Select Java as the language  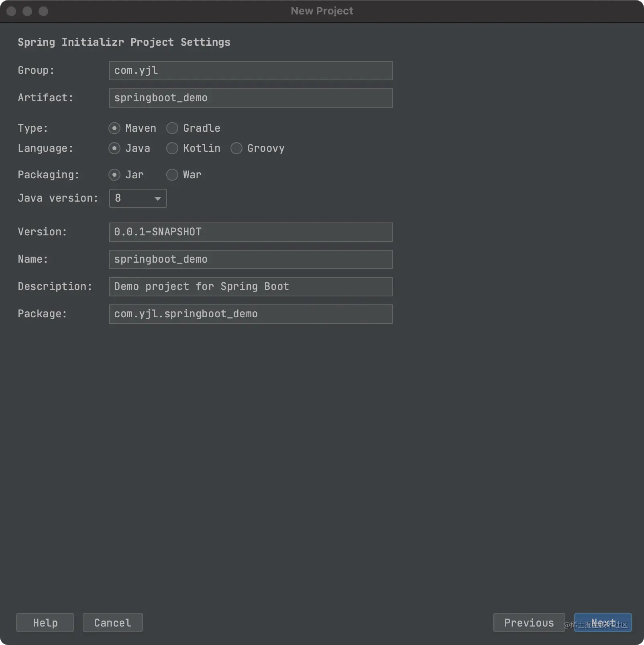click(x=114, y=148)
